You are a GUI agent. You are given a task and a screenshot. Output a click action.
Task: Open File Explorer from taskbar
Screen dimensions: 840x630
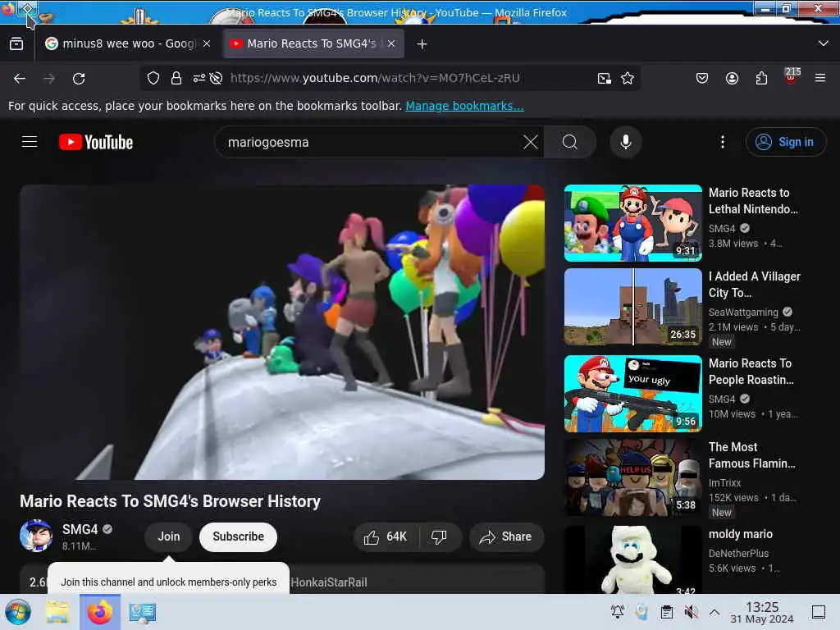click(57, 612)
